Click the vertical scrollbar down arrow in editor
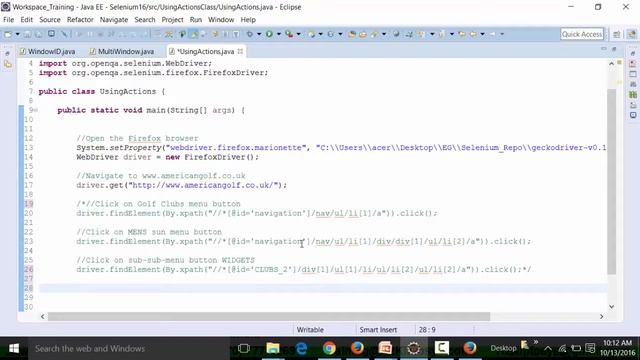Screen dimensions: 640x360 tap(611, 307)
